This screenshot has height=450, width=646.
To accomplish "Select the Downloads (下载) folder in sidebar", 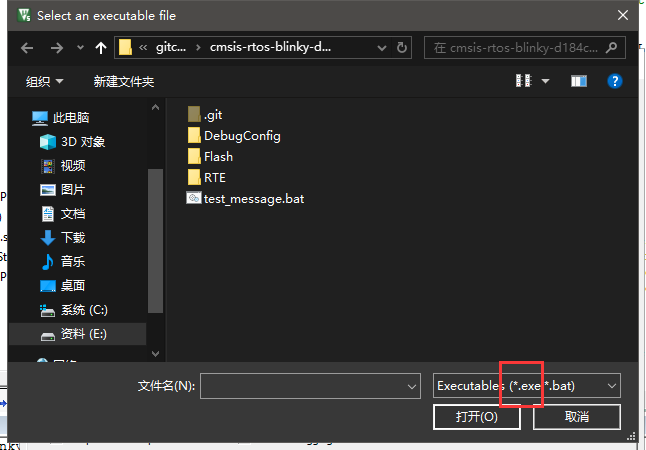I will [x=73, y=237].
